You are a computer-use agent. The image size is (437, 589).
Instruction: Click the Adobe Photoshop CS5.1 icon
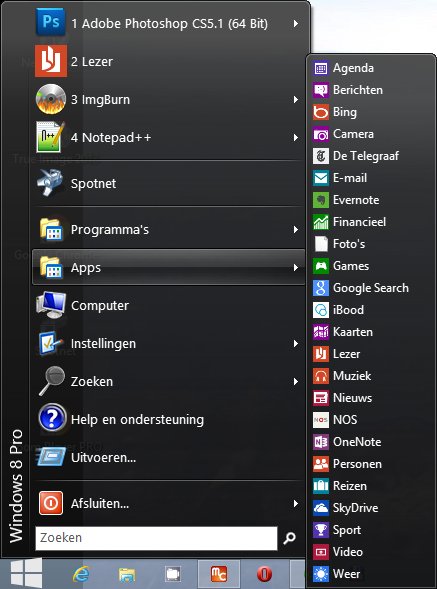click(x=51, y=22)
